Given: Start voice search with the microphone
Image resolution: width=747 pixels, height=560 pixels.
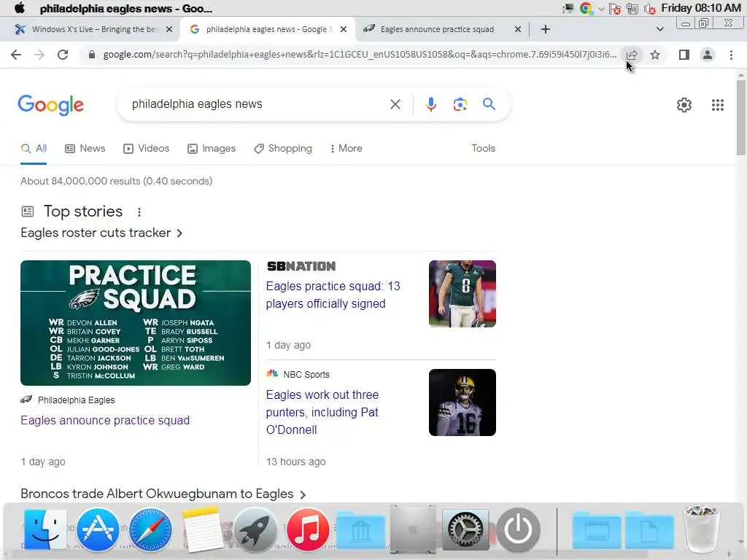Looking at the screenshot, I should coord(430,104).
